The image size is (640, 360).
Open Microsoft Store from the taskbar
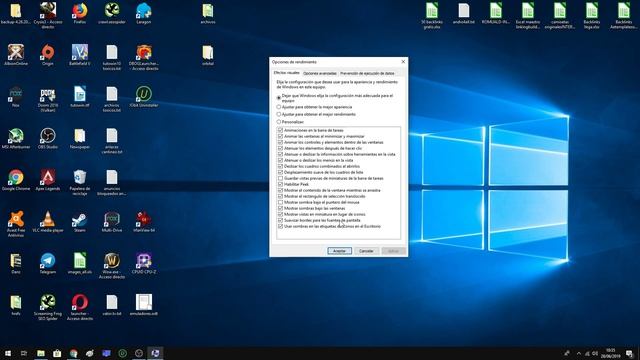(x=57, y=353)
